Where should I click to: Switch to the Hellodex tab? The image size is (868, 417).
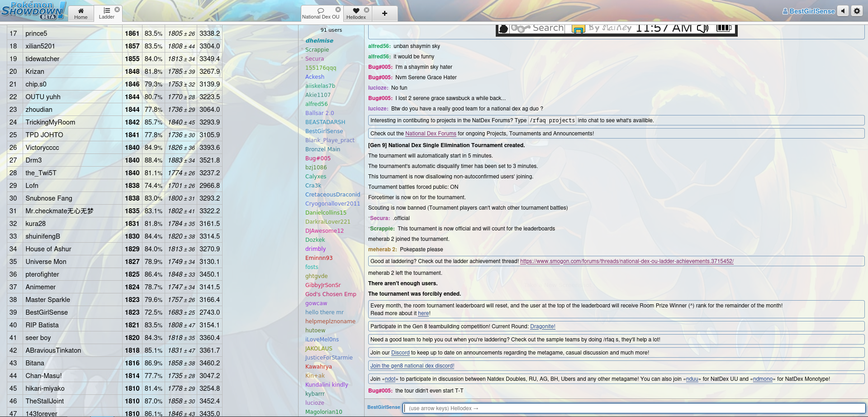click(356, 14)
